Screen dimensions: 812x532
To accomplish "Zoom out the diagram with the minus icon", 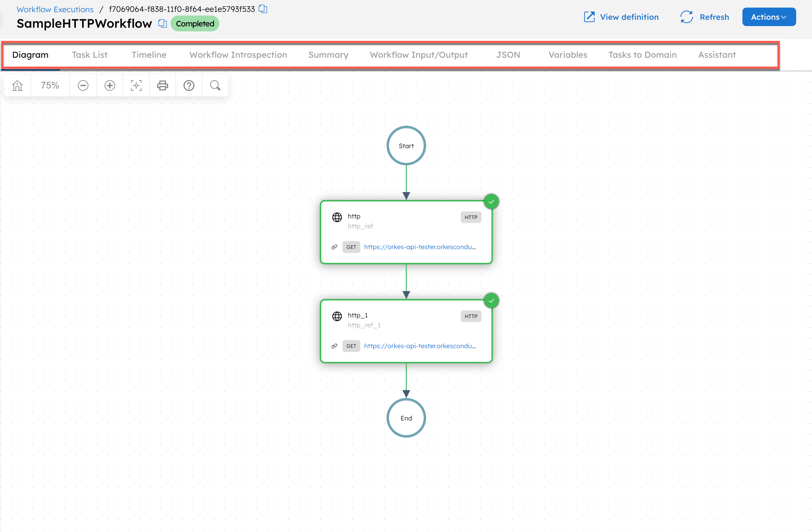I will coord(83,85).
